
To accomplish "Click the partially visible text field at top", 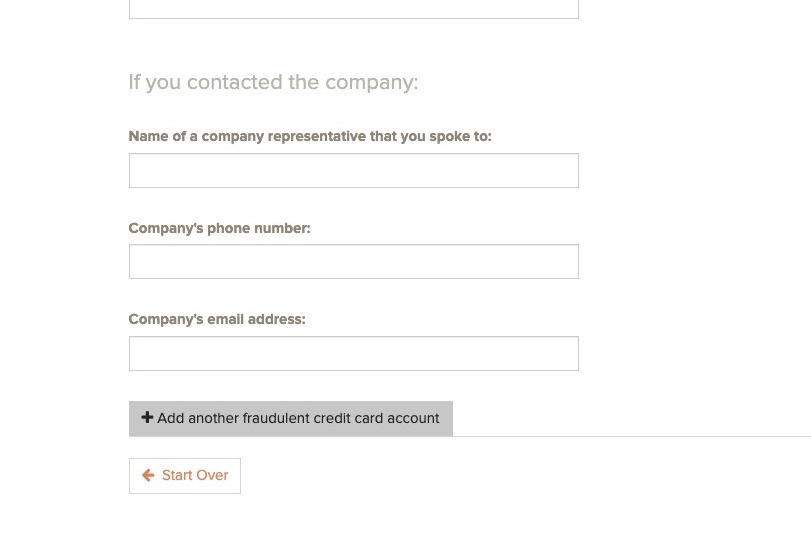I will [x=353, y=9].
